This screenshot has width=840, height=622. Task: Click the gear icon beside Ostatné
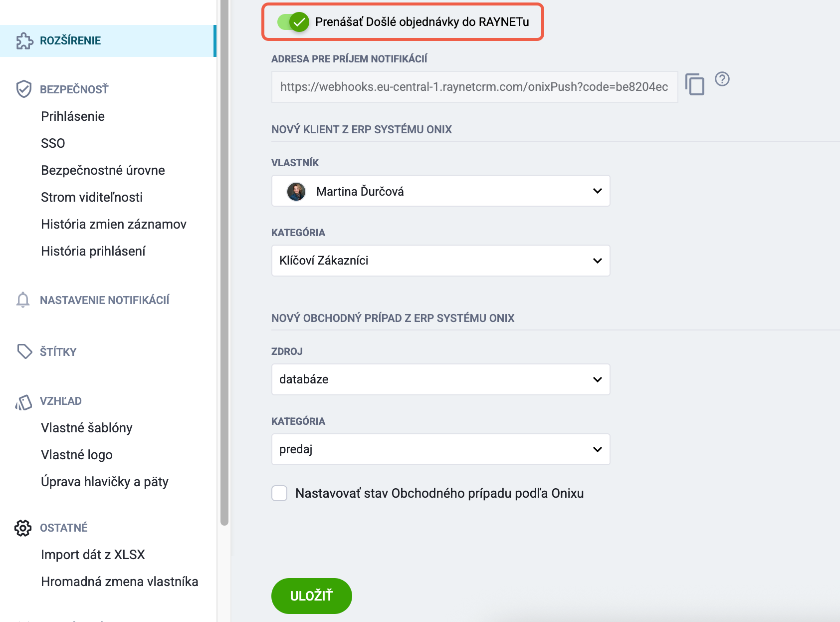(23, 528)
